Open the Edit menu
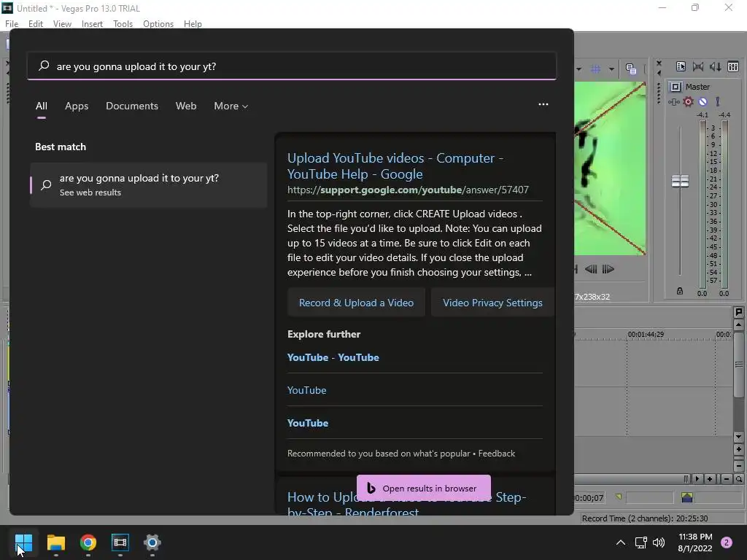 click(x=35, y=24)
